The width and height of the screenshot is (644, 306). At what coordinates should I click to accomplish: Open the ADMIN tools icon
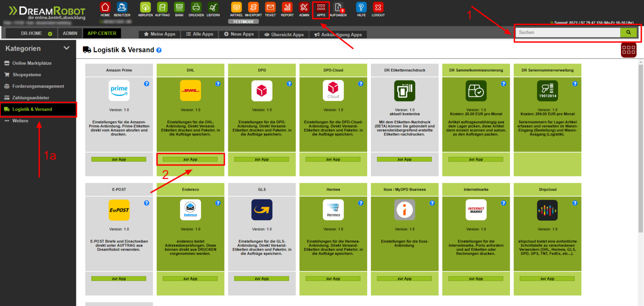[x=304, y=7]
